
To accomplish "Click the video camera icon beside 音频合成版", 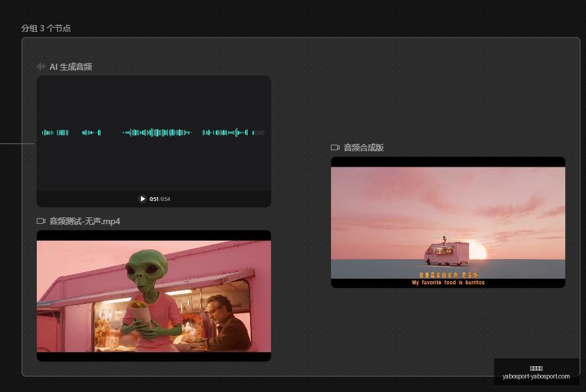I will coord(335,148).
